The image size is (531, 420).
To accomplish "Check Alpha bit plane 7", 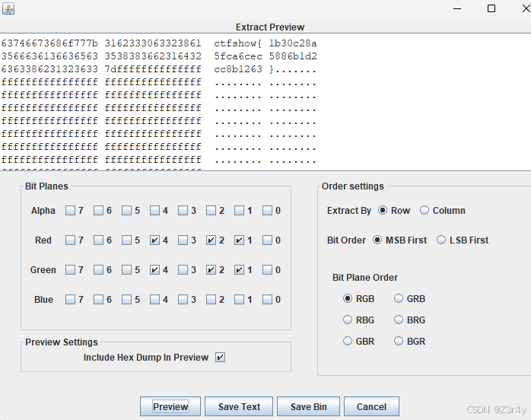I will click(x=70, y=211).
